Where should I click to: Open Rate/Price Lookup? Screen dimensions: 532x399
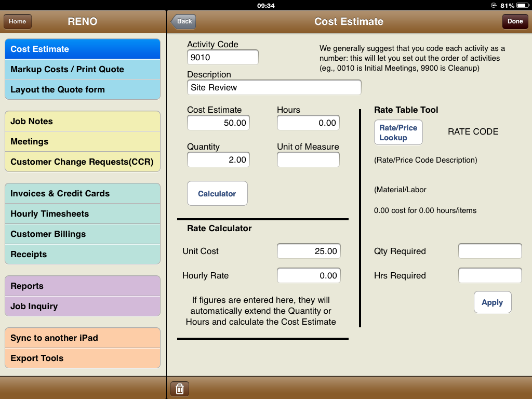(x=398, y=132)
